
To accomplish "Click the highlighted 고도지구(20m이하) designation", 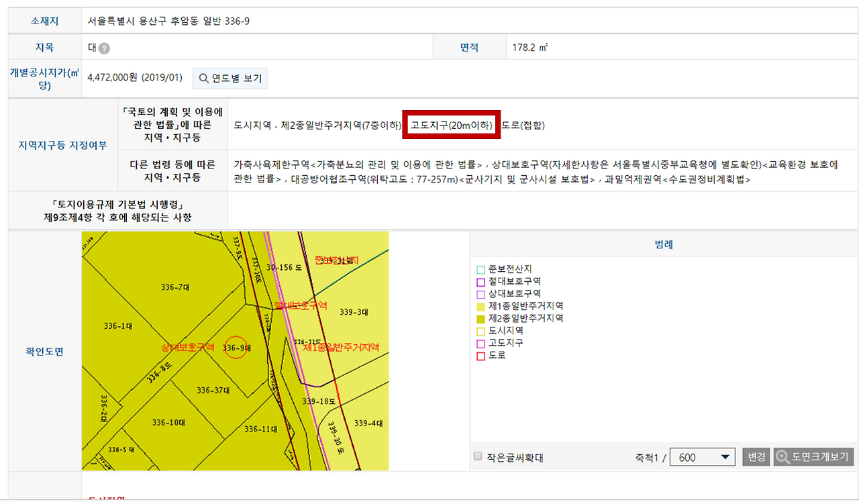I will point(451,125).
